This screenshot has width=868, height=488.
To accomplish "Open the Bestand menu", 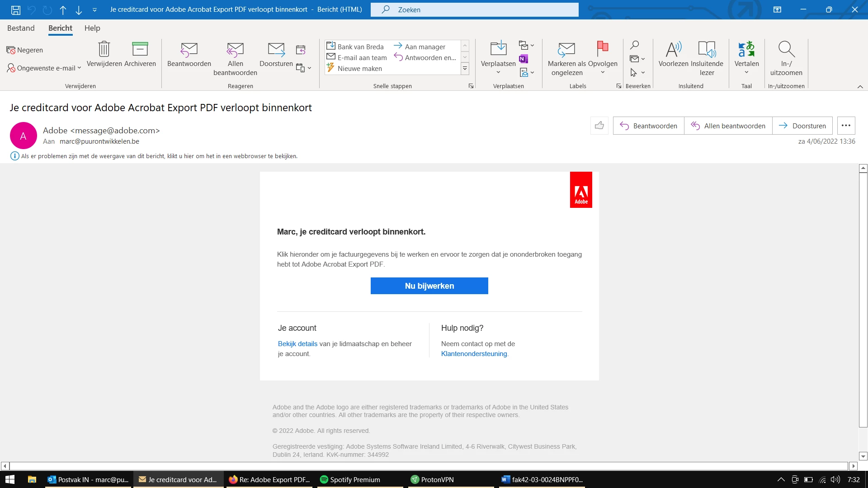I will [x=21, y=28].
